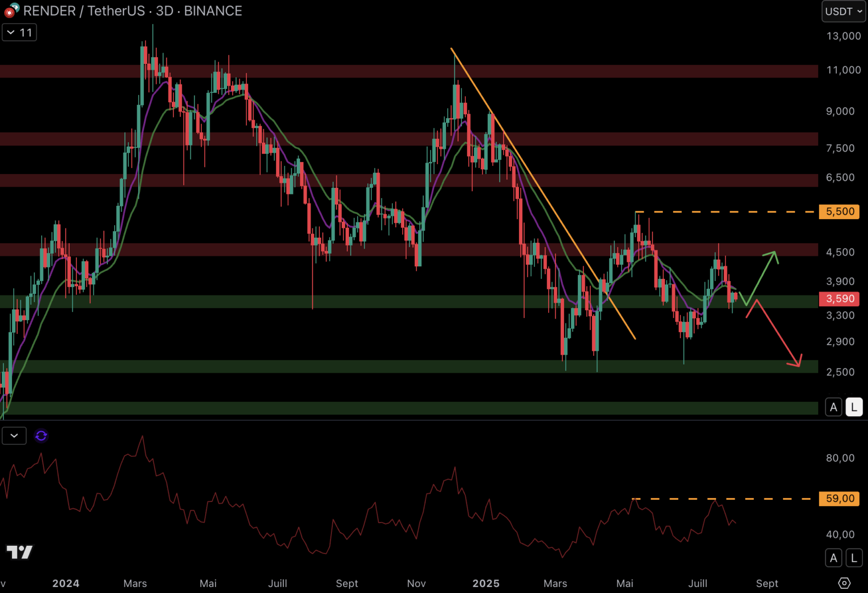Toggle auto scale (A) on the oscillator pane
This screenshot has height=593, width=868.
click(x=833, y=558)
